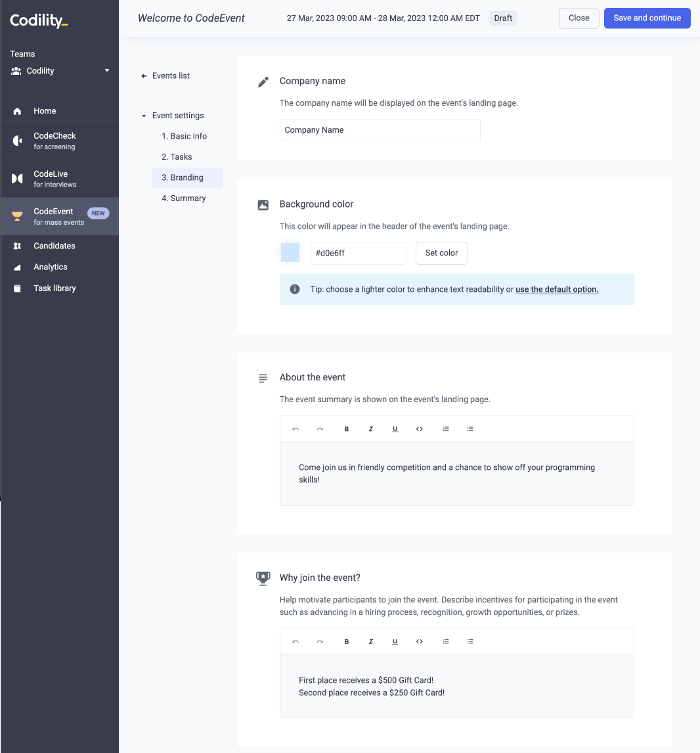Click the Close button

point(579,18)
